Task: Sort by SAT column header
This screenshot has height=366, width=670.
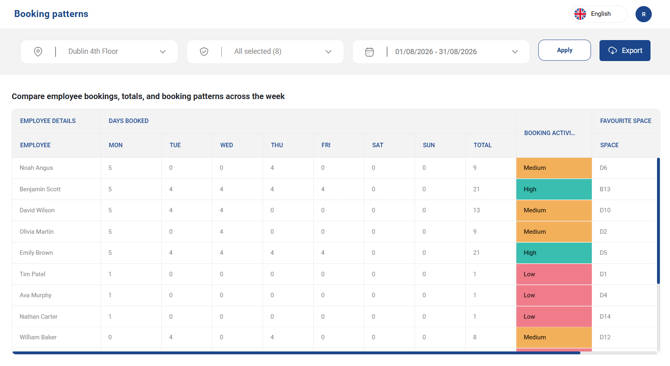Action: tap(377, 145)
